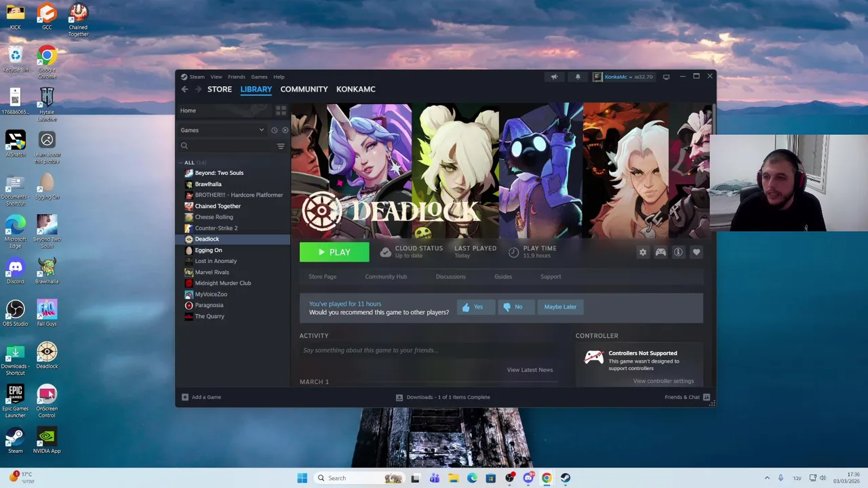
Task: Click View Latest News
Action: click(530, 370)
